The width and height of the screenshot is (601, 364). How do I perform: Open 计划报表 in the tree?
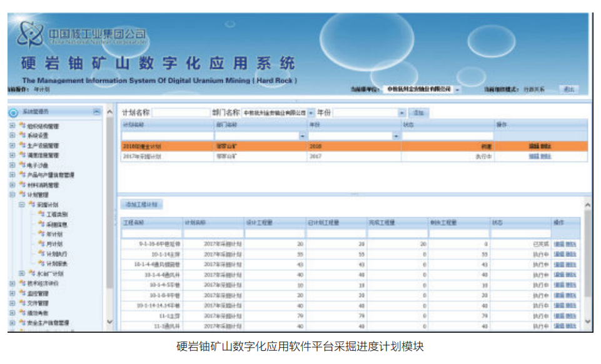[x=57, y=264]
